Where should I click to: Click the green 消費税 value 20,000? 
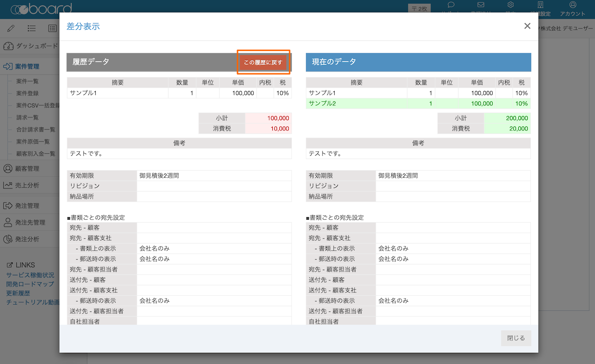[519, 129]
